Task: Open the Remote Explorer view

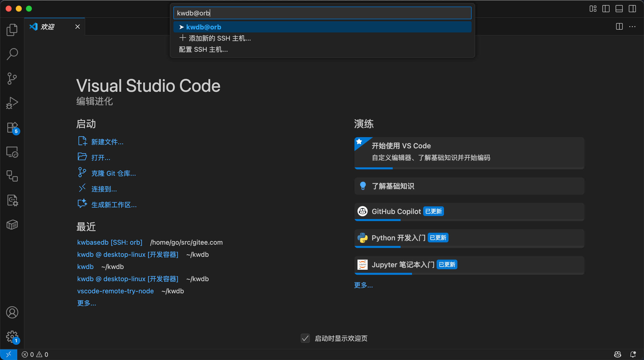Action: coord(12,152)
